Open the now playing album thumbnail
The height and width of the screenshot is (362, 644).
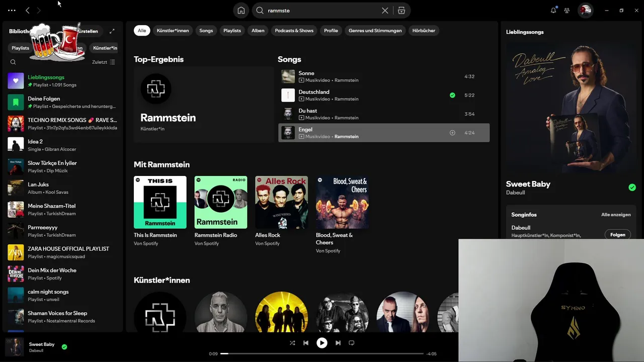[15, 347]
